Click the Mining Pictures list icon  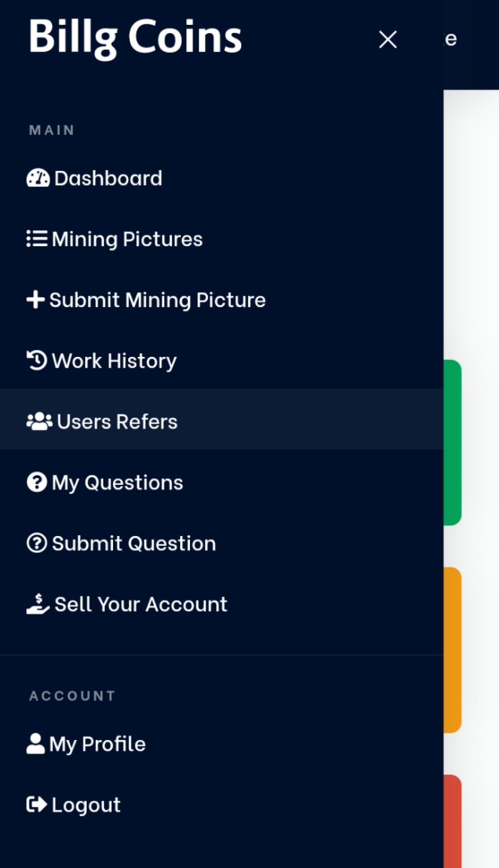coord(37,239)
